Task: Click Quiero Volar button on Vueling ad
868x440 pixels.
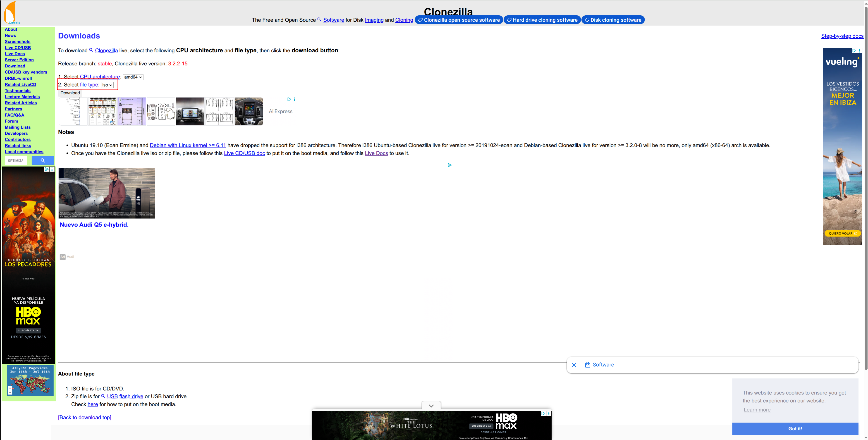Action: [x=842, y=234]
